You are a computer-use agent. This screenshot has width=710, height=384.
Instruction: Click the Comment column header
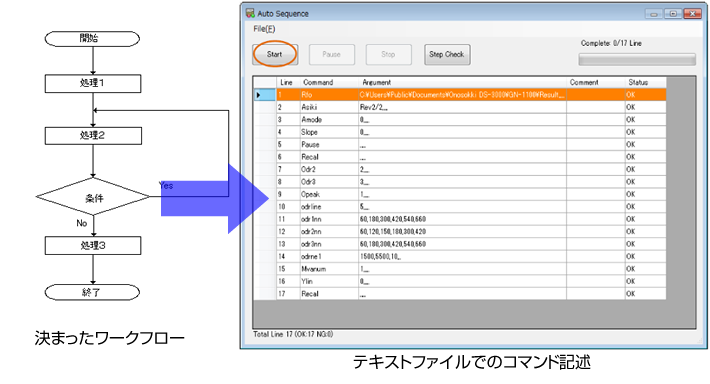pyautogui.click(x=595, y=82)
